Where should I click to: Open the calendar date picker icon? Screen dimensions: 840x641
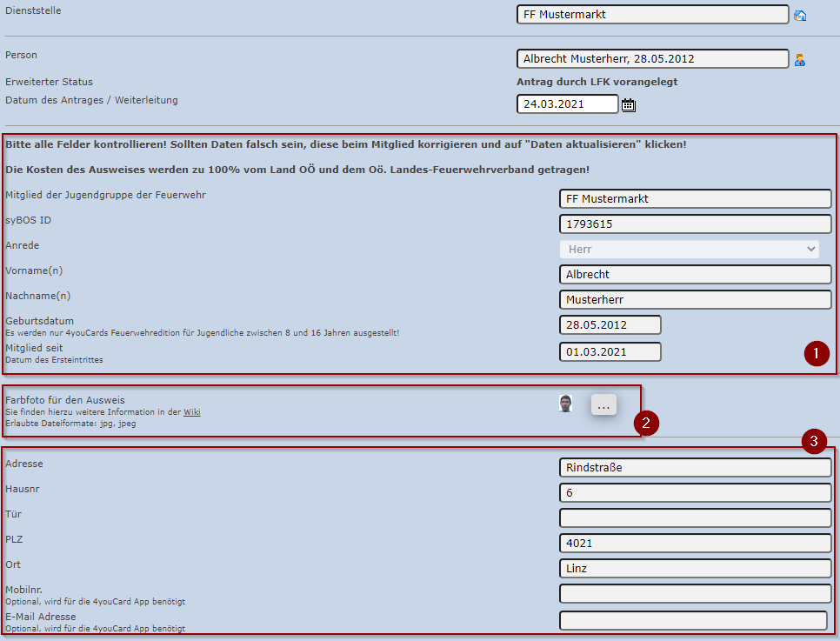[629, 105]
